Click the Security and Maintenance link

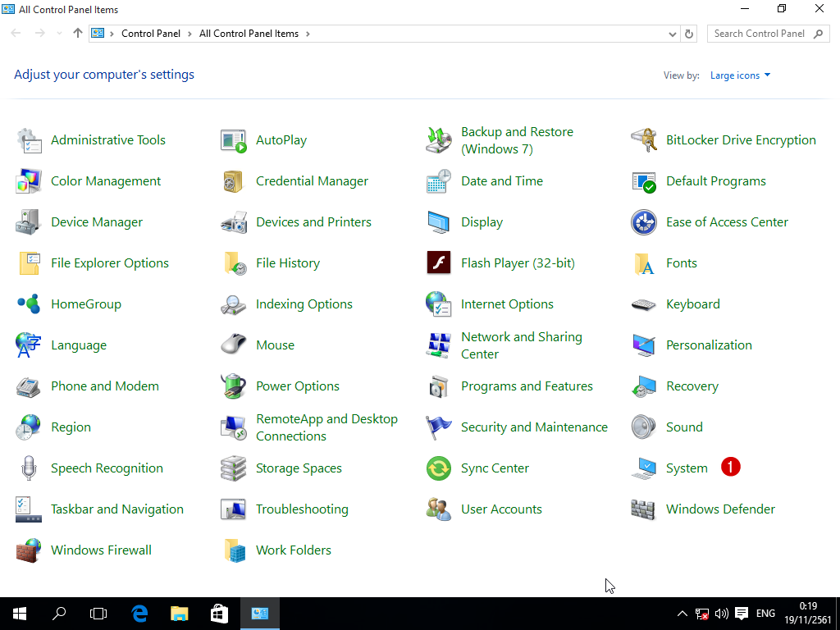[535, 427]
